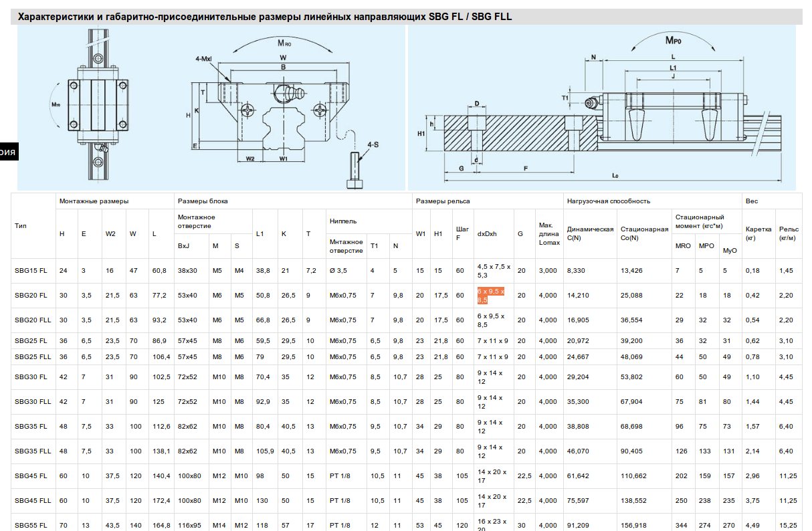Click the 'Каретка (кг)' column header
The height and width of the screenshot is (531, 812).
(758, 233)
